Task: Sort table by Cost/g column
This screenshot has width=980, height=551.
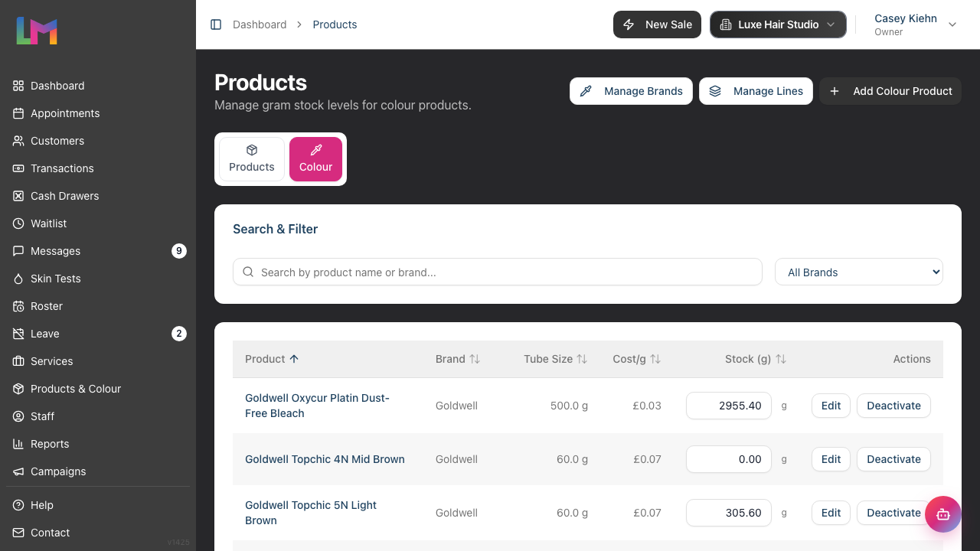Action: [x=637, y=359]
